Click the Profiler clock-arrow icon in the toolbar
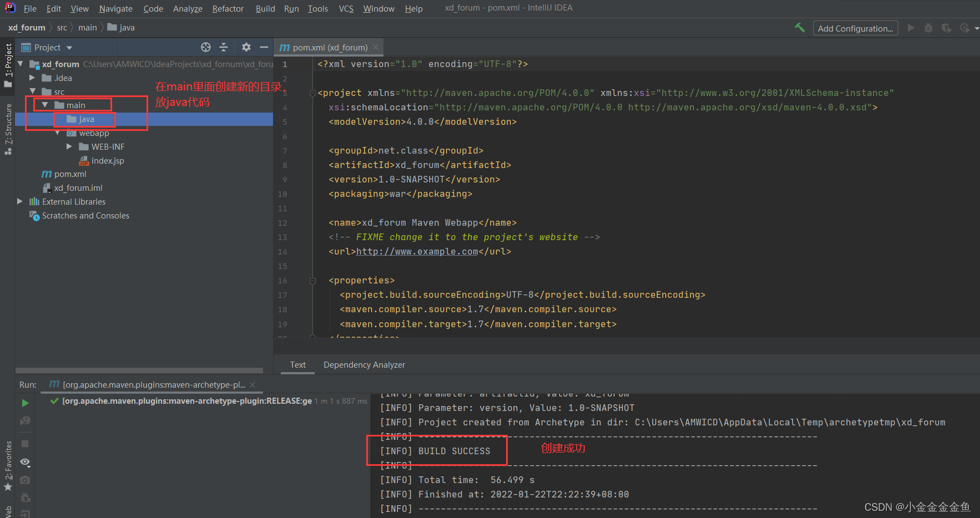Viewport: 980px width, 518px height. point(965,28)
